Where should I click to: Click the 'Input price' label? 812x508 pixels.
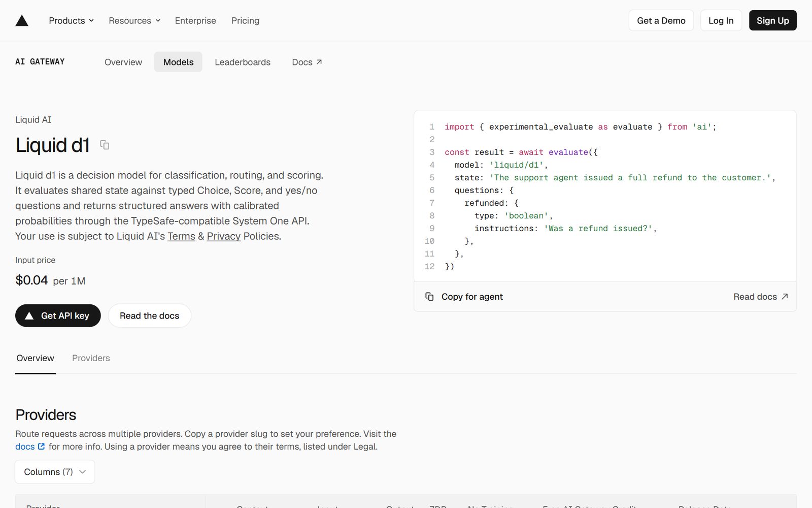tap(36, 260)
